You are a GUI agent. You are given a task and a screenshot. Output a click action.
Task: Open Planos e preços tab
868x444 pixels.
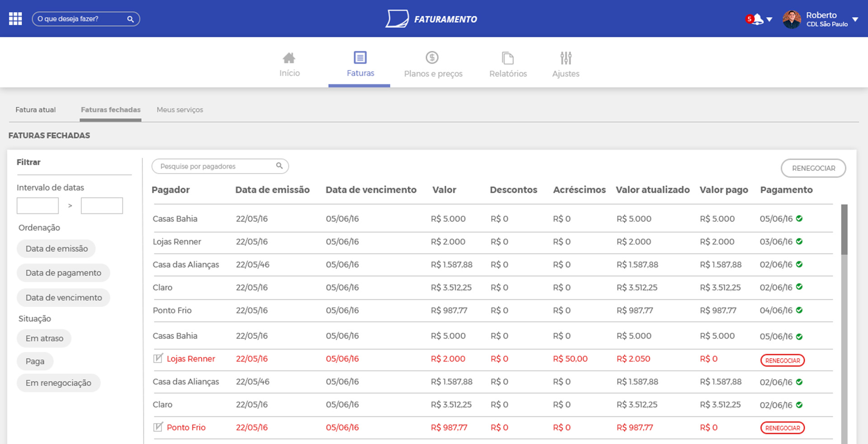click(x=433, y=65)
